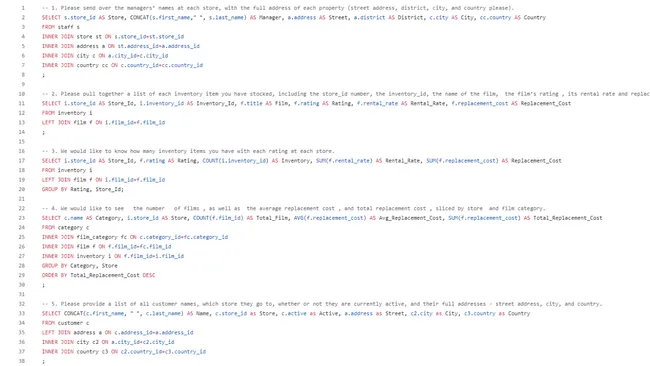Click 'INNER JOIN city c' line
This screenshot has height=366, width=650.
coord(105,56)
